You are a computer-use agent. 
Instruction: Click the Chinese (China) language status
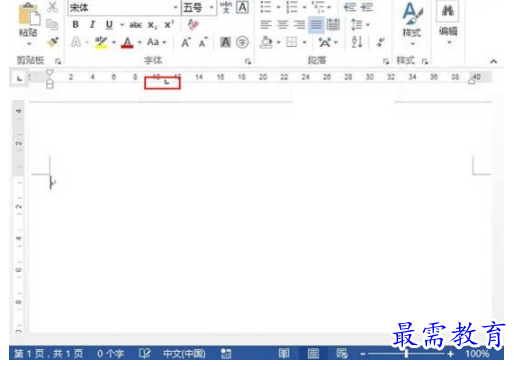[x=184, y=353]
